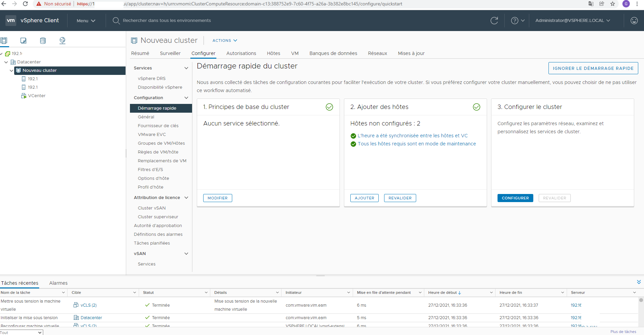Click the browser back arrow
This screenshot has width=644, height=335.
[4, 4]
